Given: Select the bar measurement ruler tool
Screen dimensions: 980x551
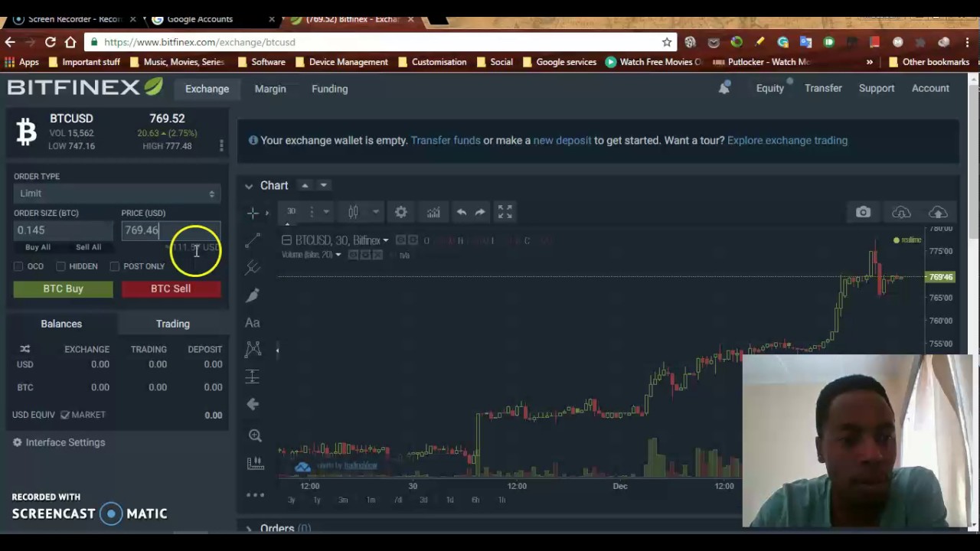Looking at the screenshot, I should 255,463.
